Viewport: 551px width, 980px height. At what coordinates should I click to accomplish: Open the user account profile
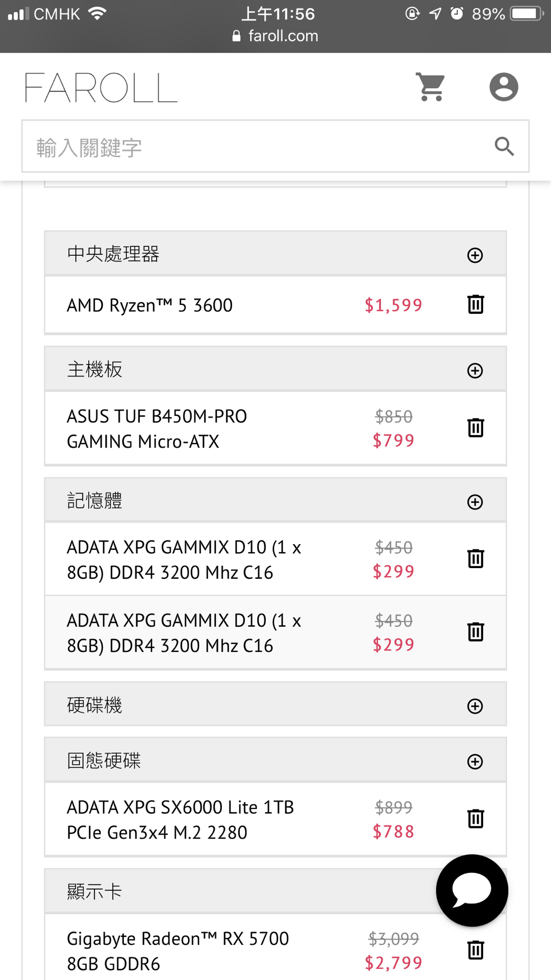504,87
